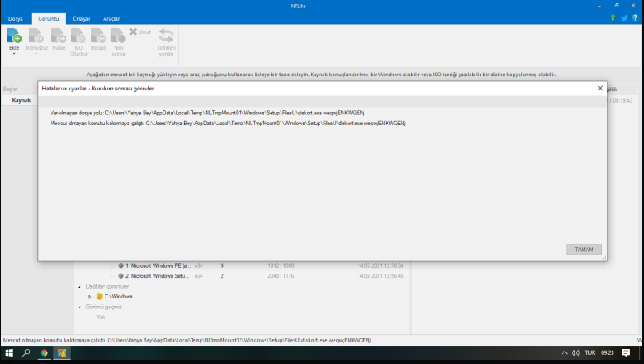Click the taskbar clock 09:23
Viewport: 644px width, 364px height.
pos(607,352)
